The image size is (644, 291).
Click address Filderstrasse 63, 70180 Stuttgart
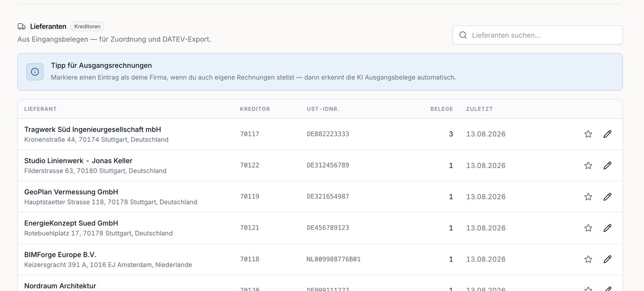click(x=95, y=171)
